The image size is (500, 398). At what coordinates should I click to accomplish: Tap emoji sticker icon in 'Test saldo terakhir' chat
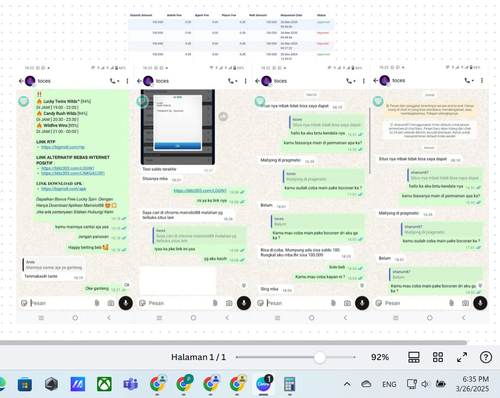click(142, 303)
